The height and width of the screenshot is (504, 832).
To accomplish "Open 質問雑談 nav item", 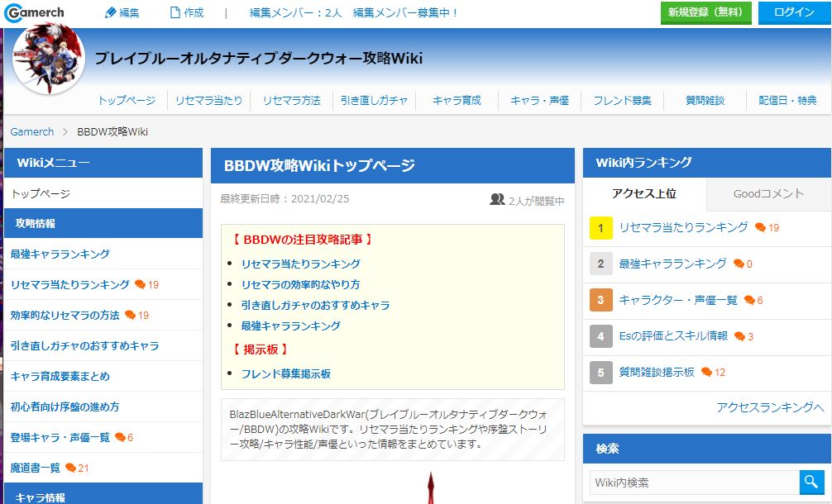I will pyautogui.click(x=705, y=100).
